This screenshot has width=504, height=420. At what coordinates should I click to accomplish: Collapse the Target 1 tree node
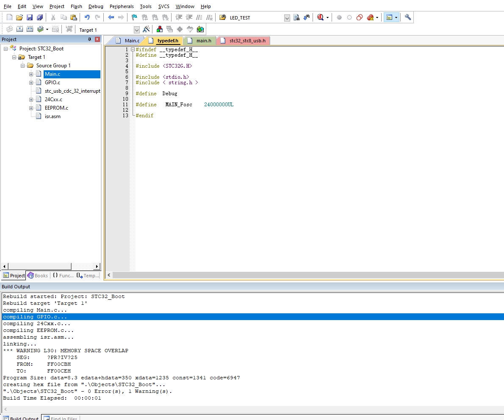point(14,57)
